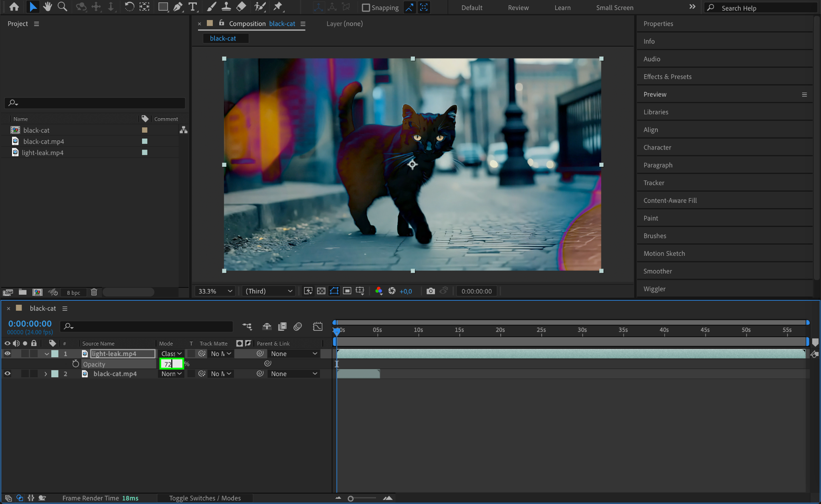Click the 8 bpc color depth button
This screenshot has height=504, width=821.
(73, 293)
